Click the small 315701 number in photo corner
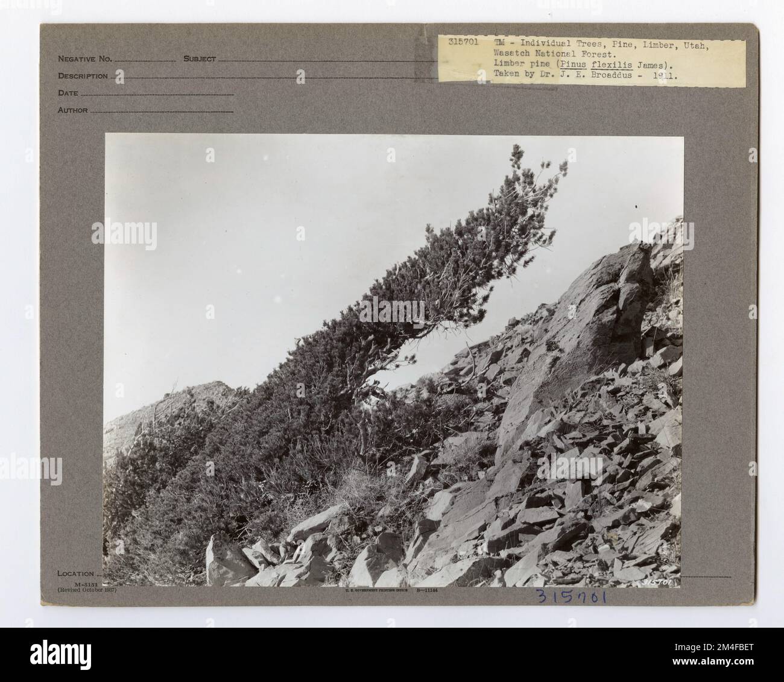 [657, 583]
